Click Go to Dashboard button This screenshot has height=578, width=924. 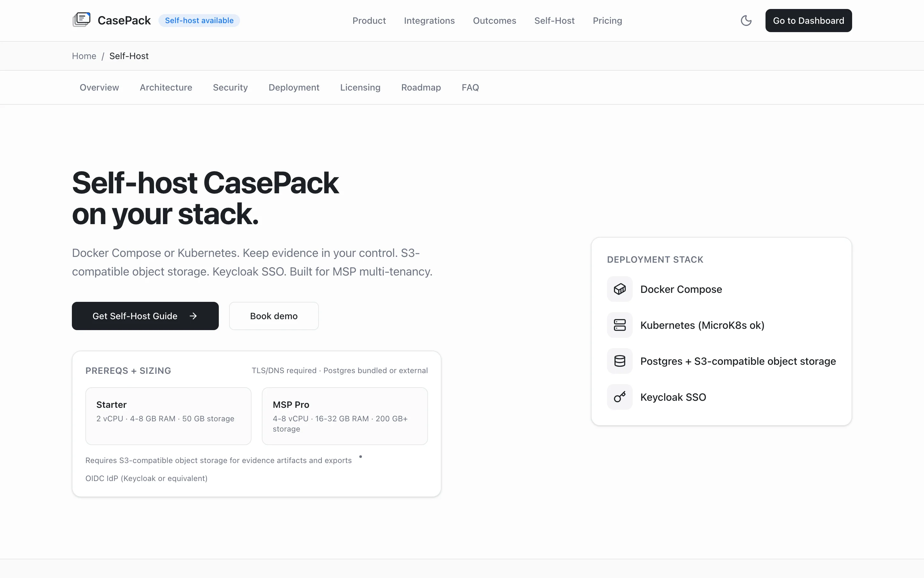(x=808, y=21)
